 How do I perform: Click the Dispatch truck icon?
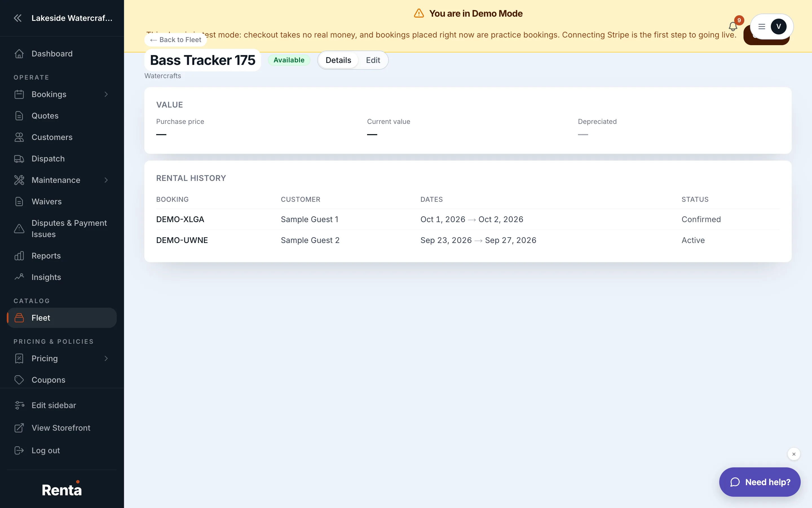click(x=19, y=159)
